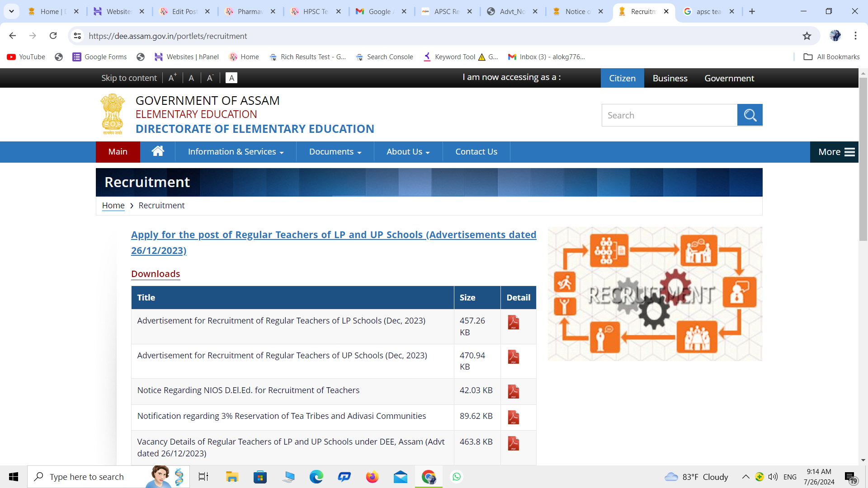Click the blue search magnifier button
868x488 pixels.
pos(750,115)
